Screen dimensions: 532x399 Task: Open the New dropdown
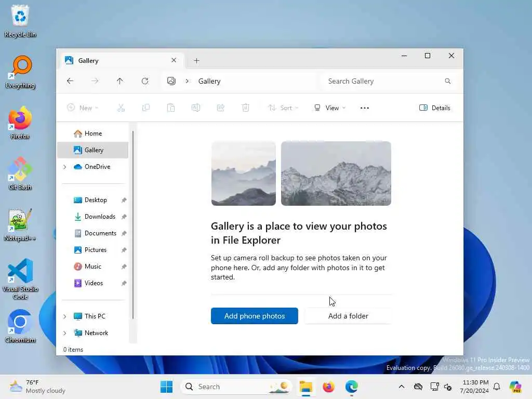click(x=83, y=108)
